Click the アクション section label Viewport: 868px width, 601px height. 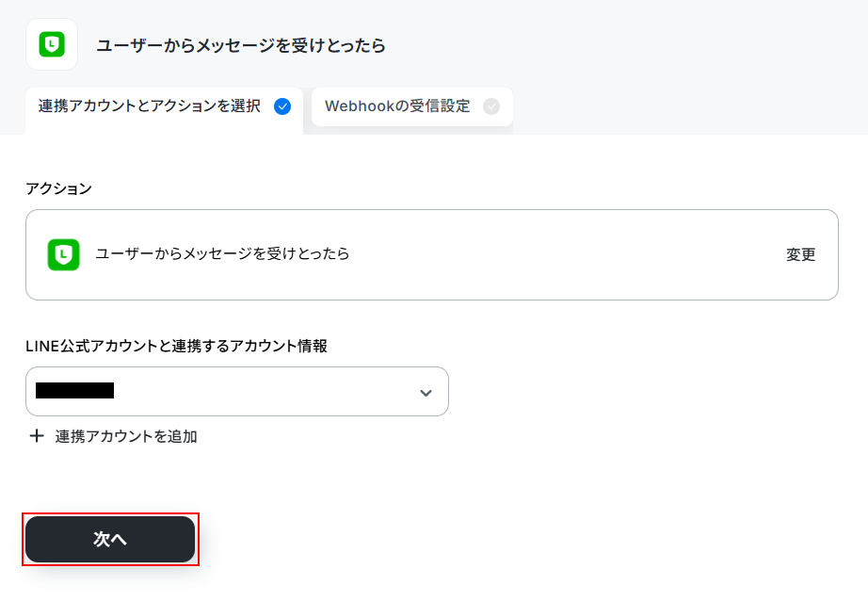coord(58,189)
